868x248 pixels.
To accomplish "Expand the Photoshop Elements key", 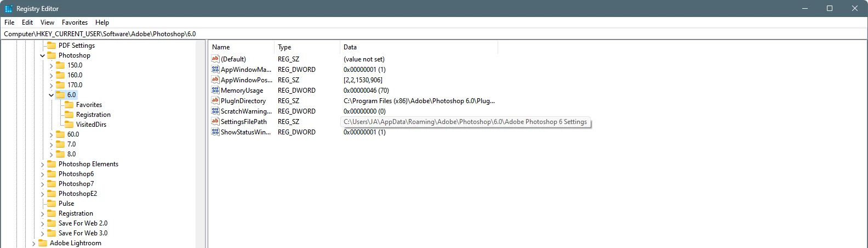I will (x=42, y=164).
